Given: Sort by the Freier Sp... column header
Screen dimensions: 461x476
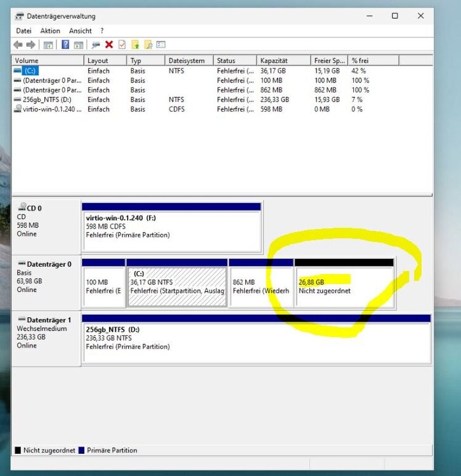Looking at the screenshot, I should 329,60.
